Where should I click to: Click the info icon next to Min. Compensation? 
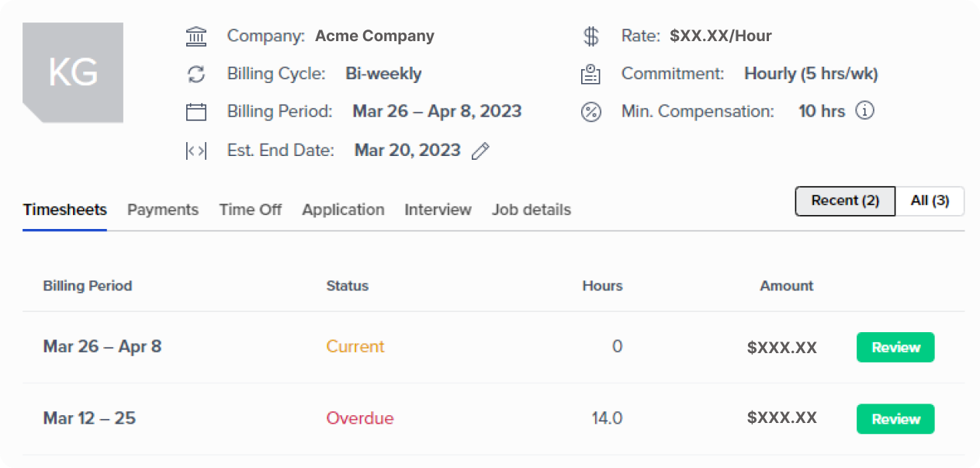coord(864,111)
